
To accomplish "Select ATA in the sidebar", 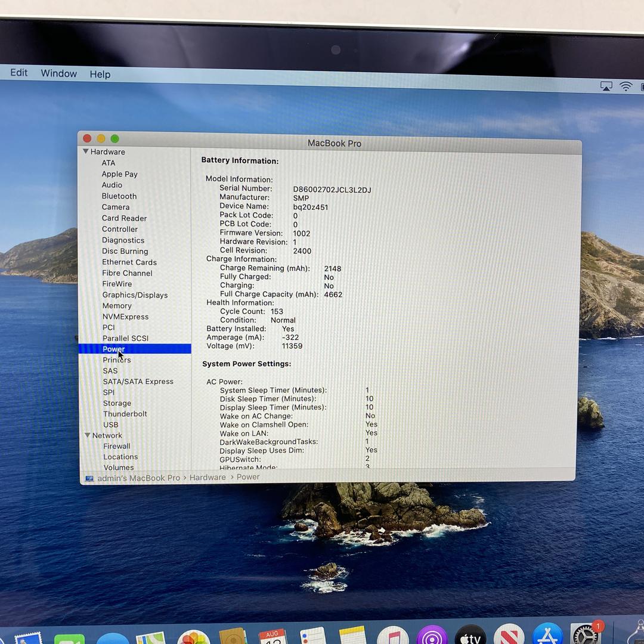I will 109,163.
